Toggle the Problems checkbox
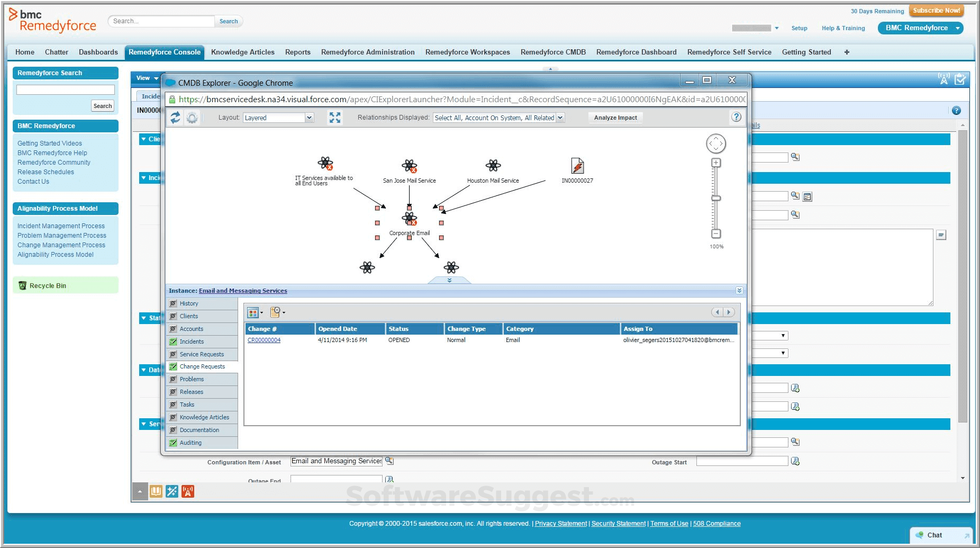 tap(173, 379)
